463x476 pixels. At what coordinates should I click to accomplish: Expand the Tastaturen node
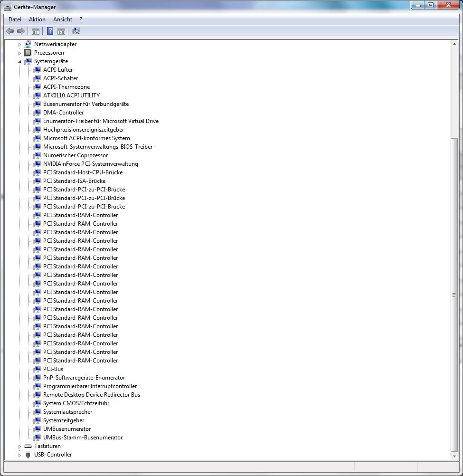[19, 447]
